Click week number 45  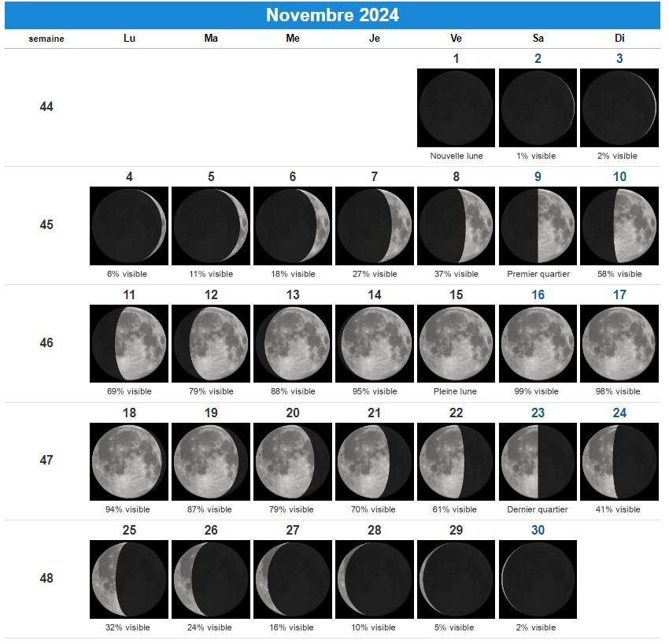[46, 225]
